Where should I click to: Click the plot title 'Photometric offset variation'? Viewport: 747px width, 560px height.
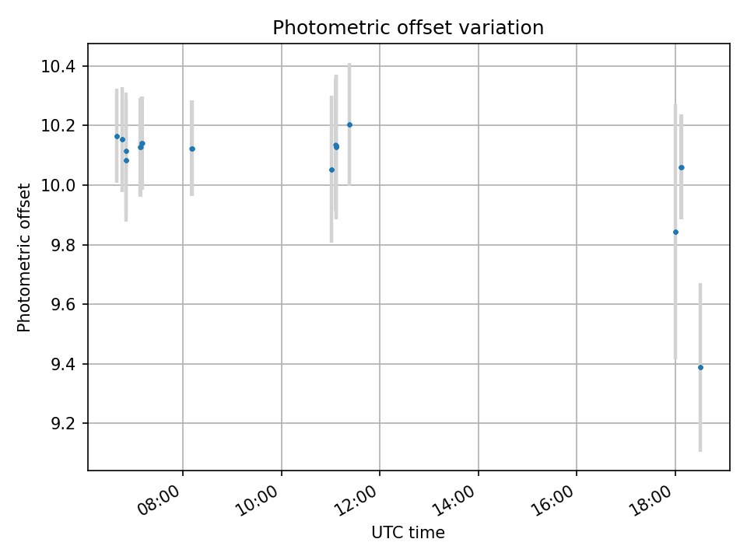pyautogui.click(x=409, y=28)
